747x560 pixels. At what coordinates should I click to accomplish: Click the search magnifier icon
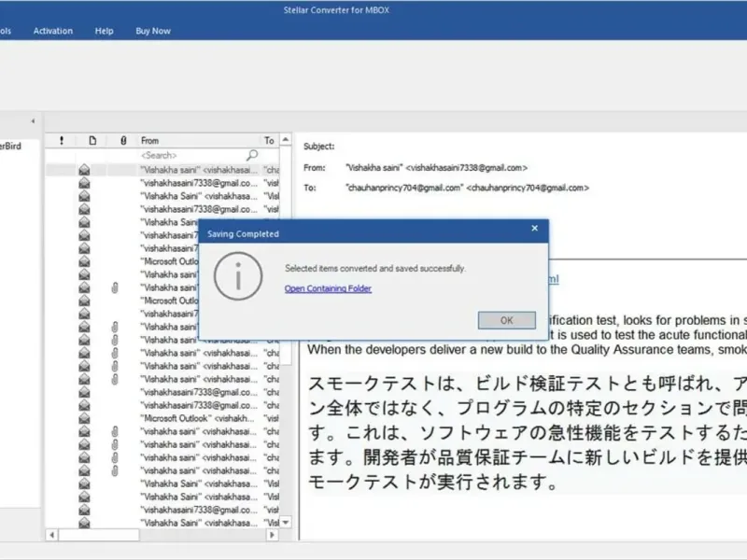click(252, 155)
